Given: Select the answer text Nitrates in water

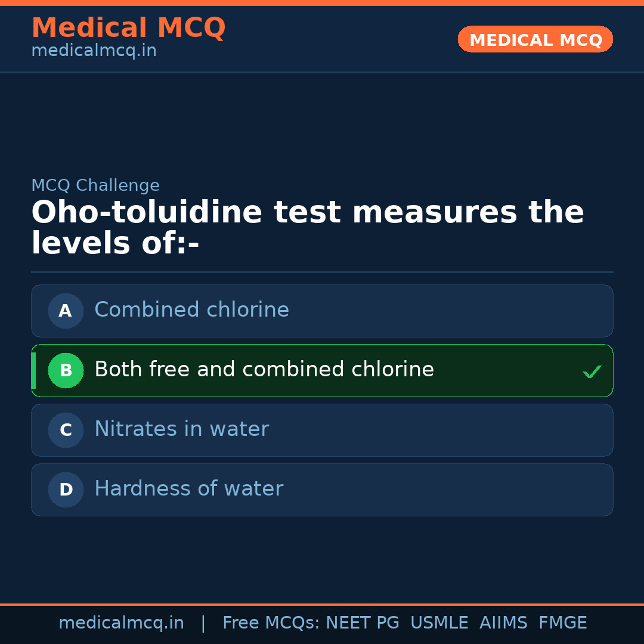Looking at the screenshot, I should (181, 429).
